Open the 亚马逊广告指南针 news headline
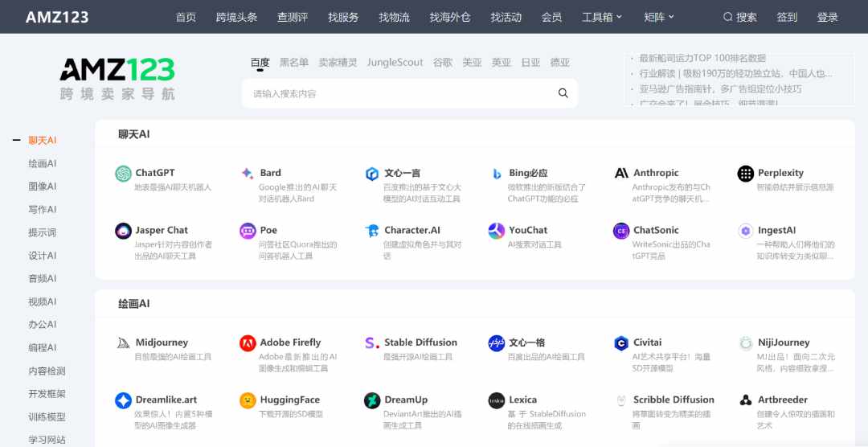The width and height of the screenshot is (868, 447). click(x=721, y=88)
